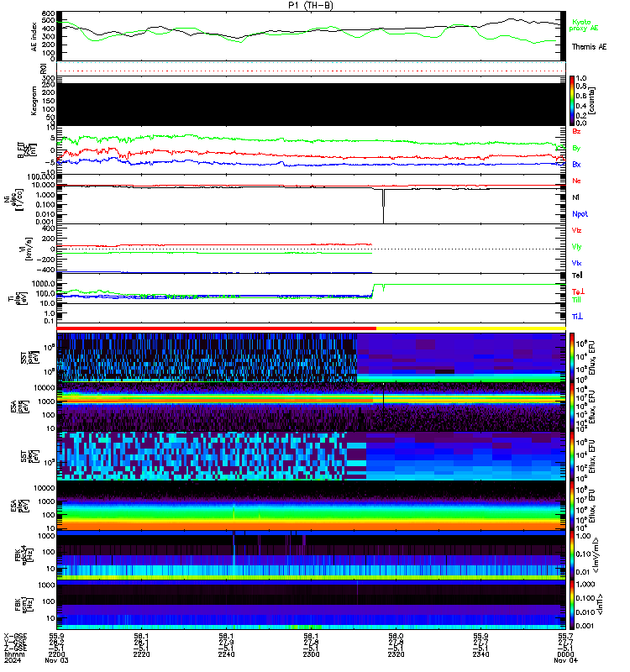Viewport: 630px width, 672px height.
Task: Click the 2340 time tick label
Action: point(480,654)
